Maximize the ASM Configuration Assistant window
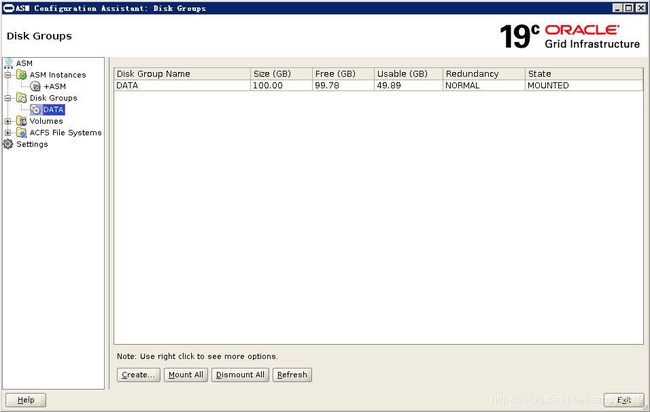 pyautogui.click(x=629, y=8)
